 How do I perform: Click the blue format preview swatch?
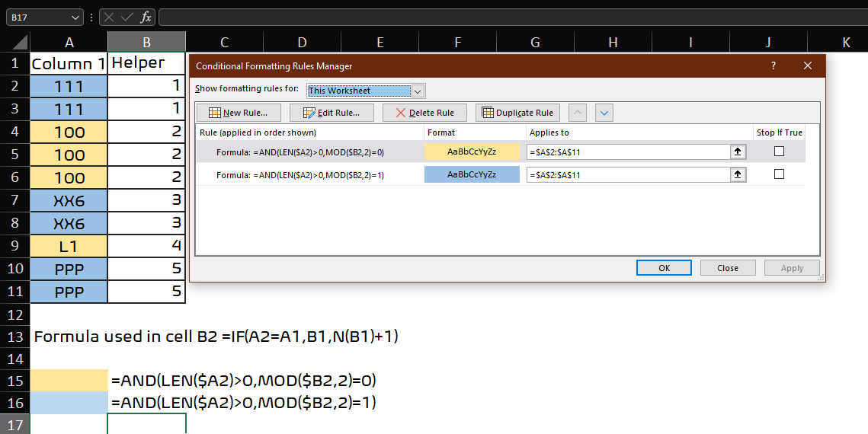[472, 174]
